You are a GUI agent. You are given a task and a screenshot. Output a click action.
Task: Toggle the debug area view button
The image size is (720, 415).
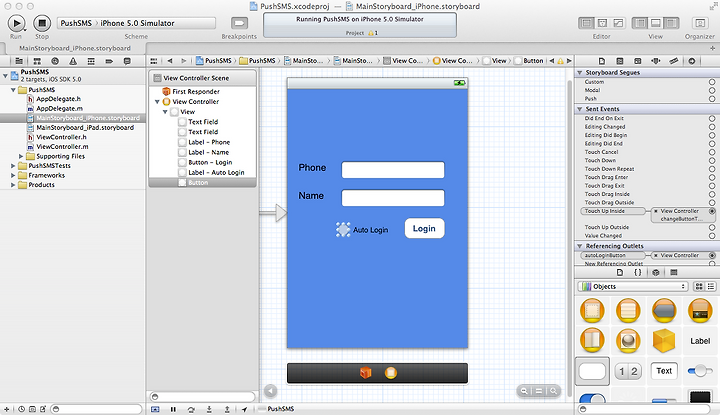[x=656, y=23]
